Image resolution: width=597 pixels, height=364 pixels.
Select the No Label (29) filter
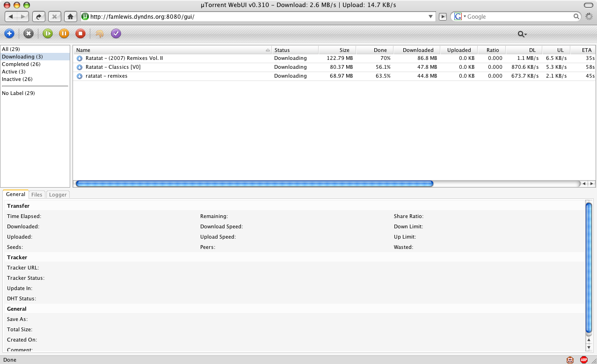(x=35, y=93)
